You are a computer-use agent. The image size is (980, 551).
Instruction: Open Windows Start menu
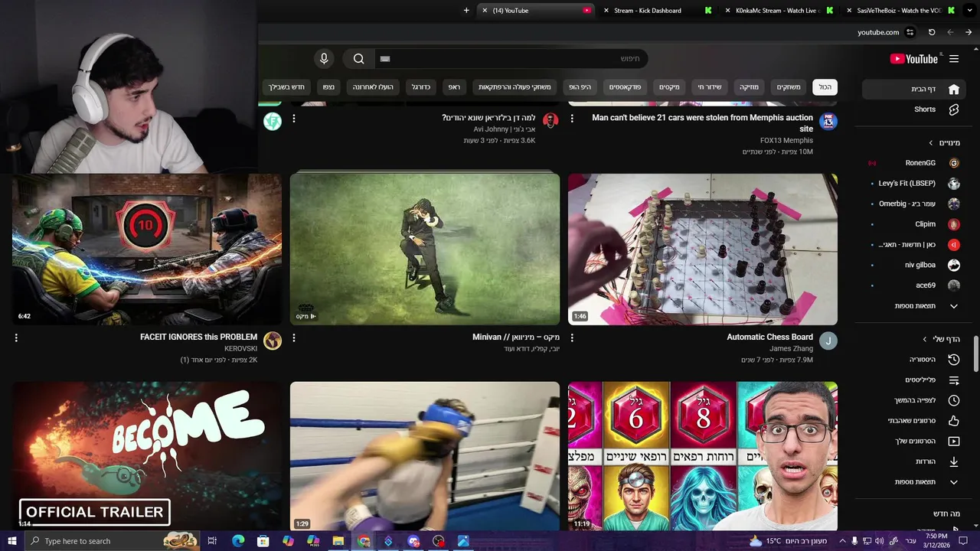11,541
